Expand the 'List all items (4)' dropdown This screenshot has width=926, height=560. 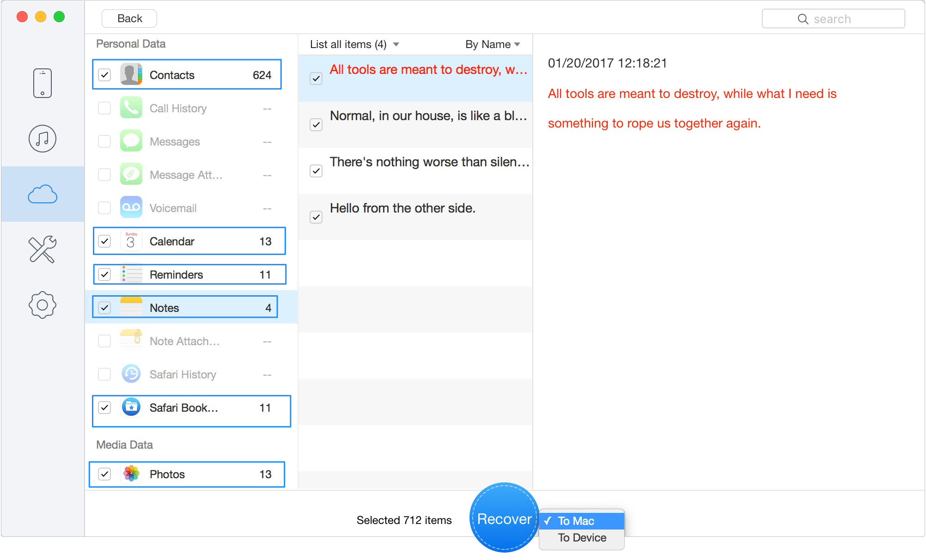tap(354, 44)
